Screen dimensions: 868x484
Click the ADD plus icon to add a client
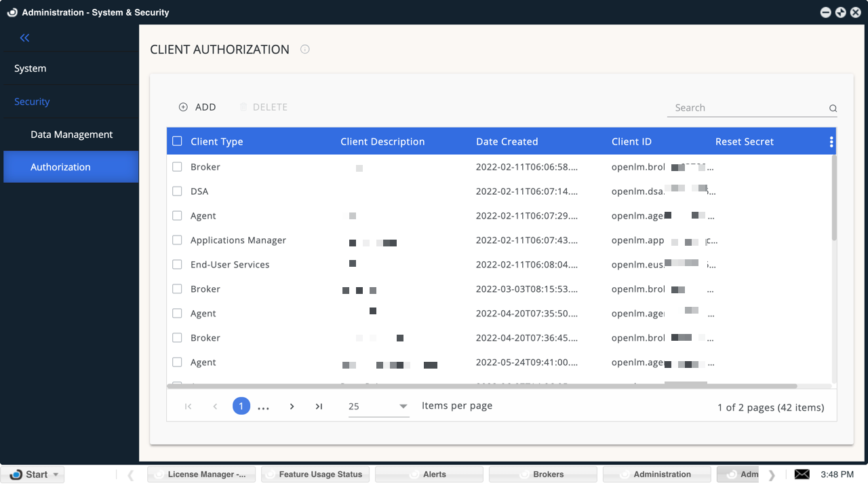click(182, 107)
